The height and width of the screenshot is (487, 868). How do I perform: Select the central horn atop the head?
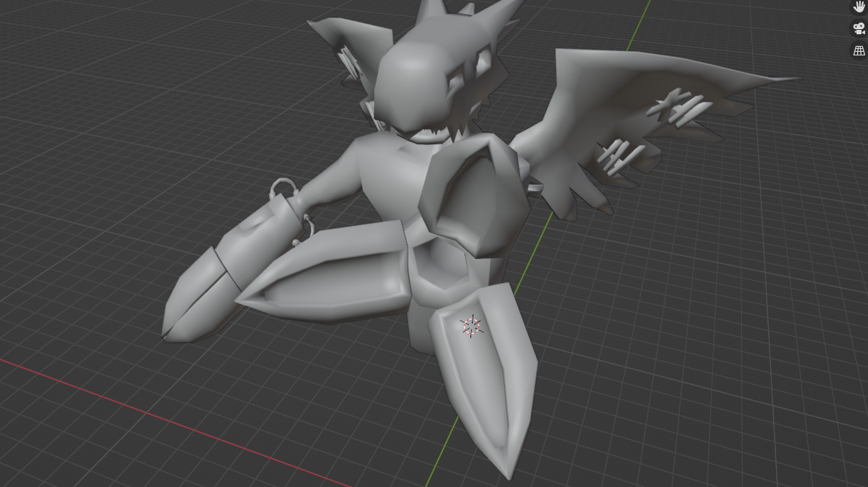point(429,16)
